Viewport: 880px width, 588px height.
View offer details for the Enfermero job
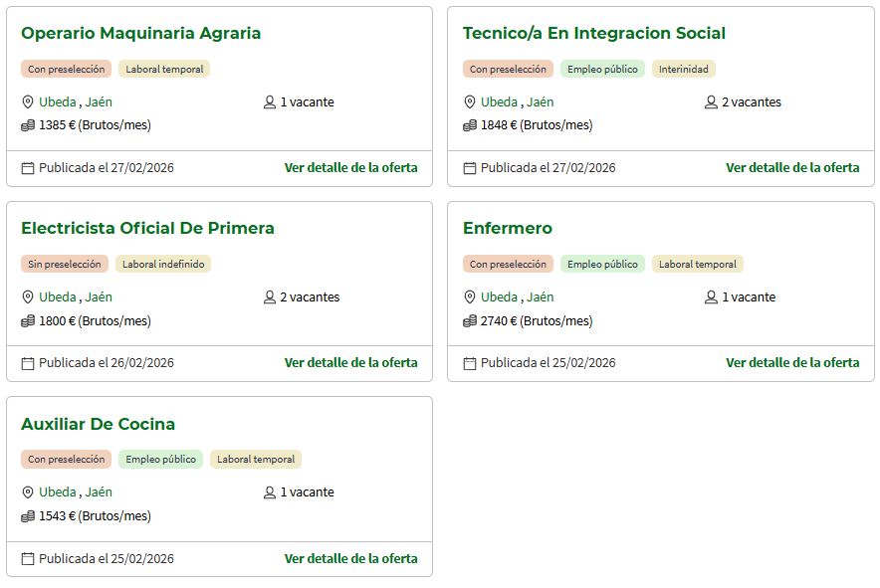click(791, 363)
